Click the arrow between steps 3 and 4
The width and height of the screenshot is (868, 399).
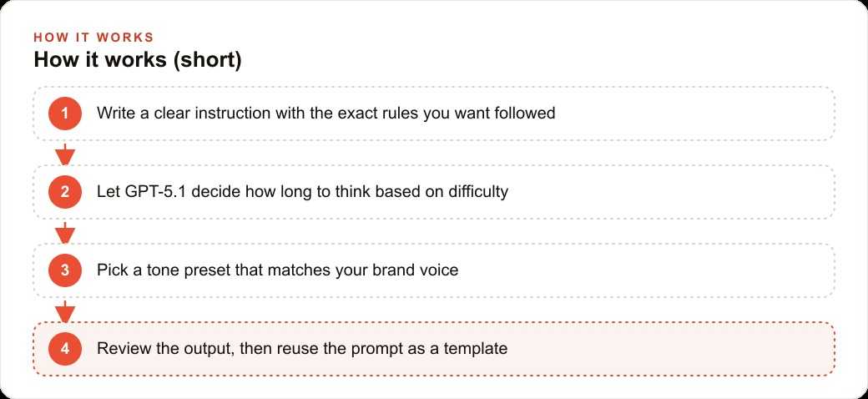point(65,311)
